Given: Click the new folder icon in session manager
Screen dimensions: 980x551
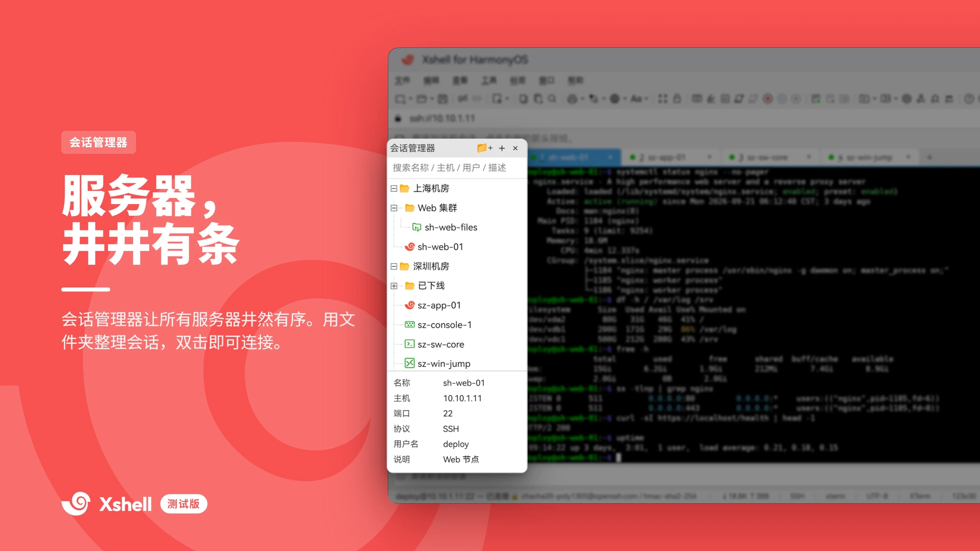Looking at the screenshot, I should click(x=484, y=148).
